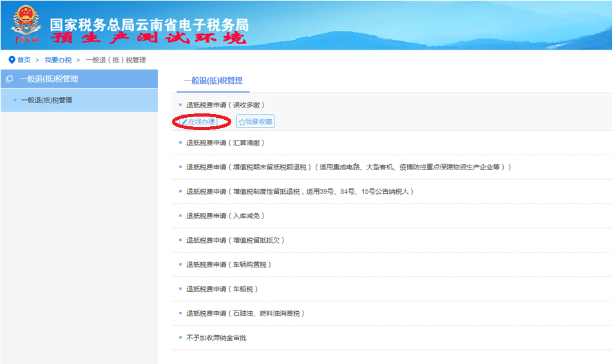Select the 一般退(抵)税管理 sidebar sub-item
Viewport: 612px width, 364px height.
click(x=46, y=101)
